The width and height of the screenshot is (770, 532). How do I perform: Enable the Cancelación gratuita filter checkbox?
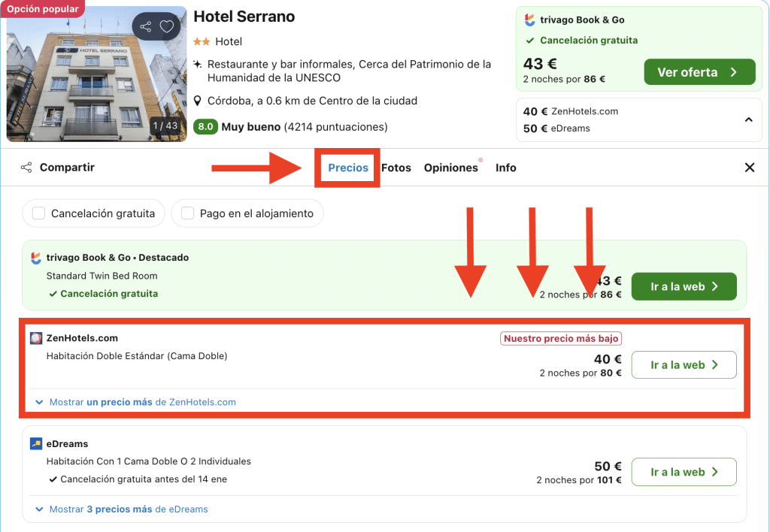tap(38, 213)
